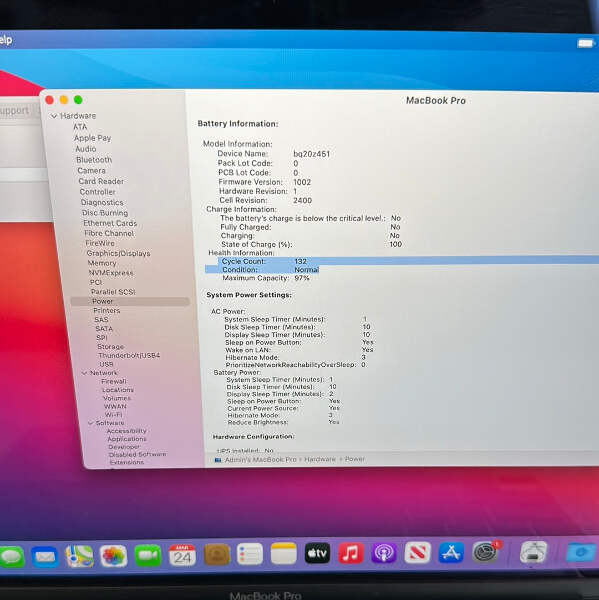Click Power in the bottom path bar

pos(355,458)
